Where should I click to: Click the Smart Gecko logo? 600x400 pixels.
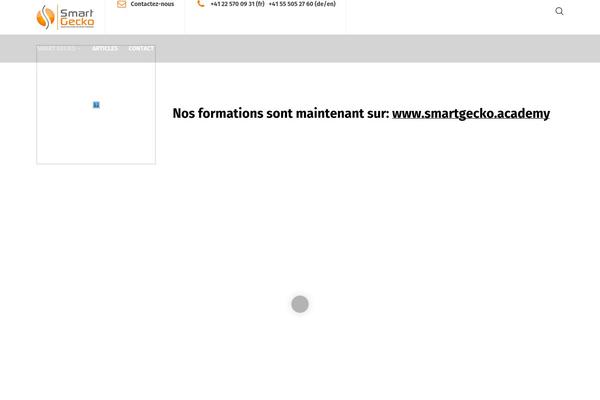65,17
